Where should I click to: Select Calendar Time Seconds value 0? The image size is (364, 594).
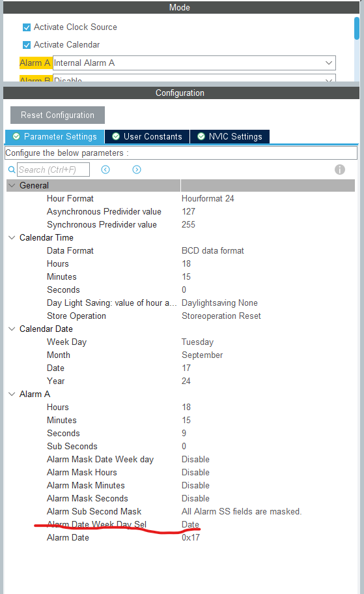(184, 290)
